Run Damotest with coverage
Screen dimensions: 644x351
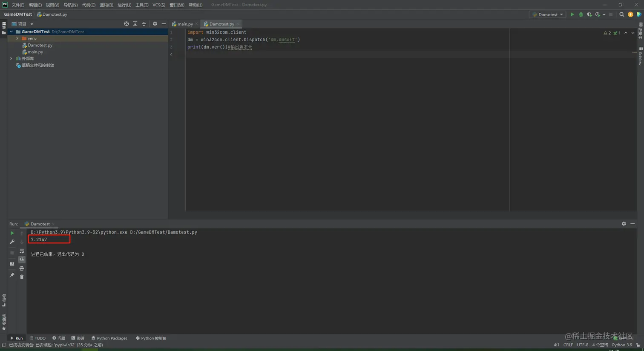click(x=589, y=14)
